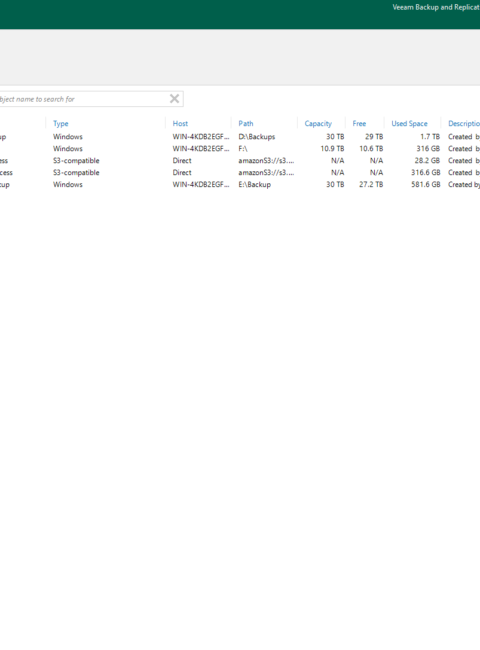The width and height of the screenshot is (480, 650).
Task: Sort repositories by the Capacity column
Action: click(318, 124)
